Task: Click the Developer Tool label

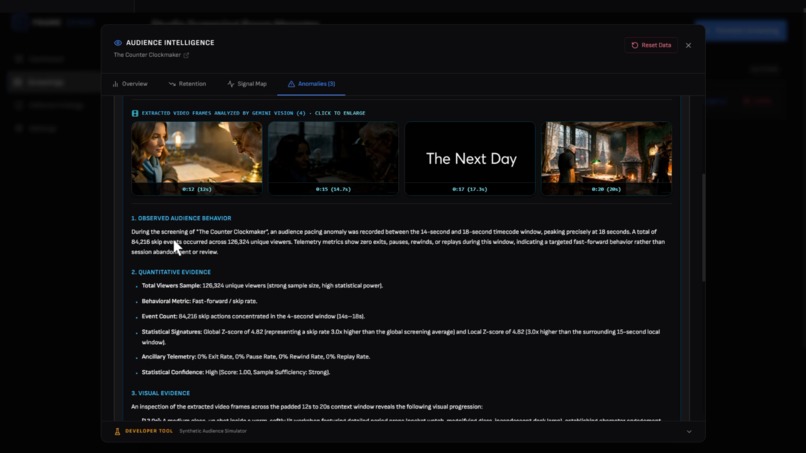Action: coord(149,431)
